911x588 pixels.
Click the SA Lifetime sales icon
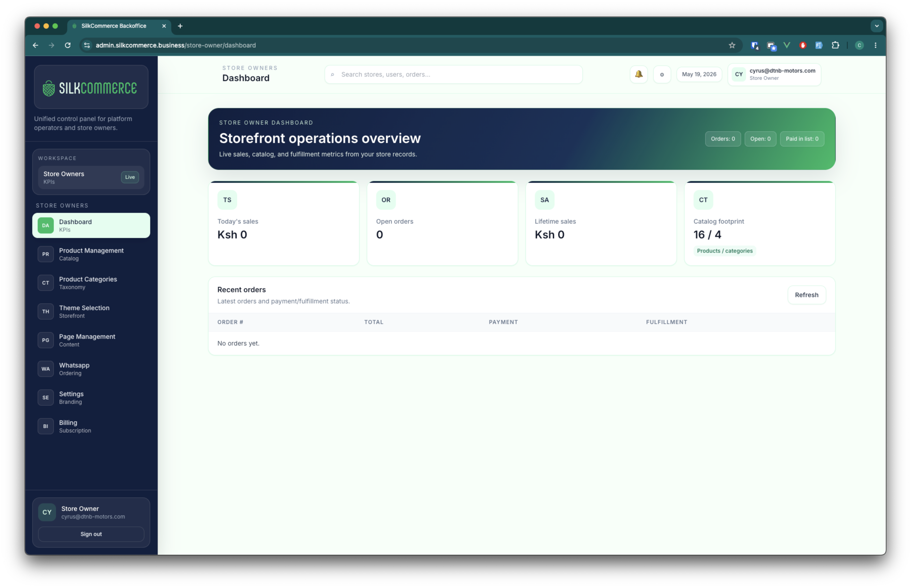[544, 200]
